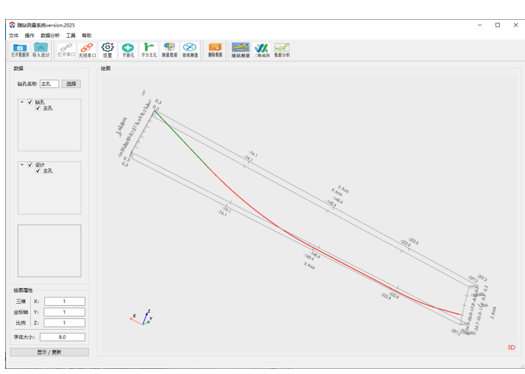The height and width of the screenshot is (374, 525).
Task: Open 设置 gear settings icon
Action: point(107,50)
